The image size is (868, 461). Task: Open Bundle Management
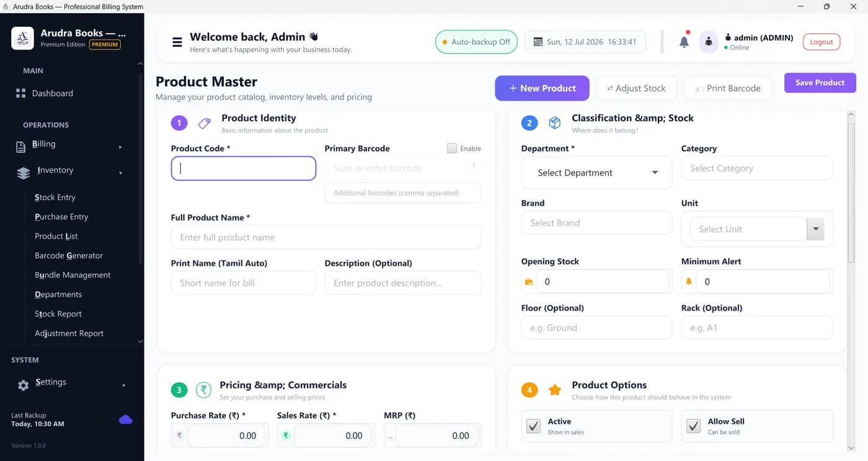coord(73,275)
